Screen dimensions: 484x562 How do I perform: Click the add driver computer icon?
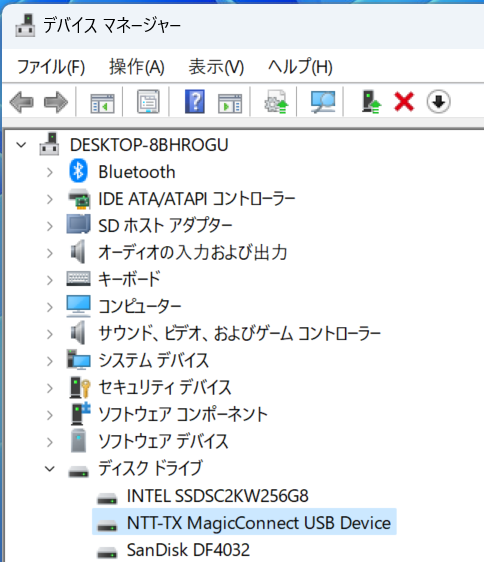pos(371,102)
